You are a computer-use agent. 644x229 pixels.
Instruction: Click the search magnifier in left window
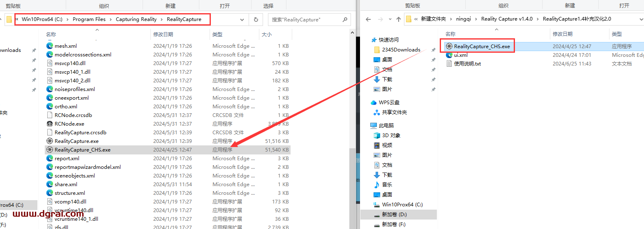(x=344, y=19)
